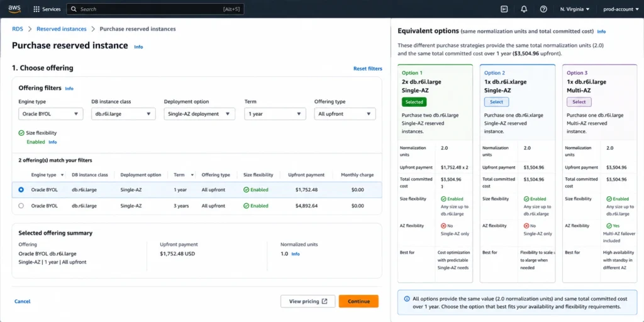Screen dimensions: 644x322
Task: Click the Upfront payment column header
Action: 306,175
